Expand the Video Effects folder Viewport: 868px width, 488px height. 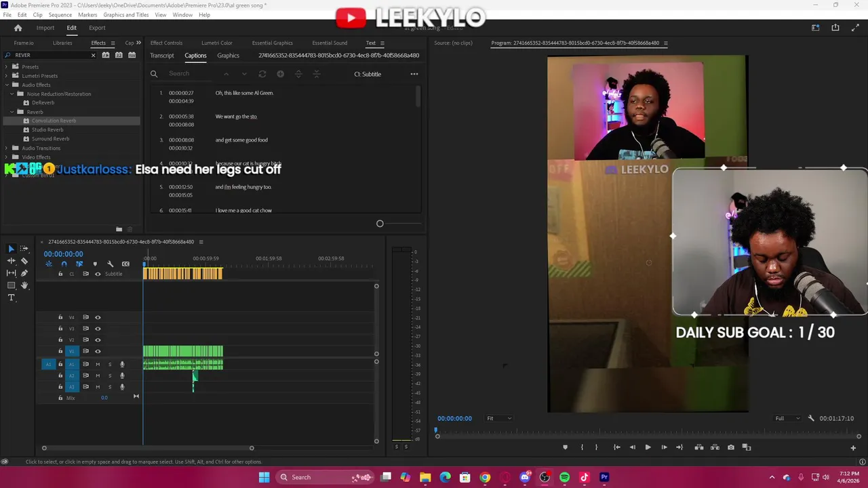pos(7,157)
